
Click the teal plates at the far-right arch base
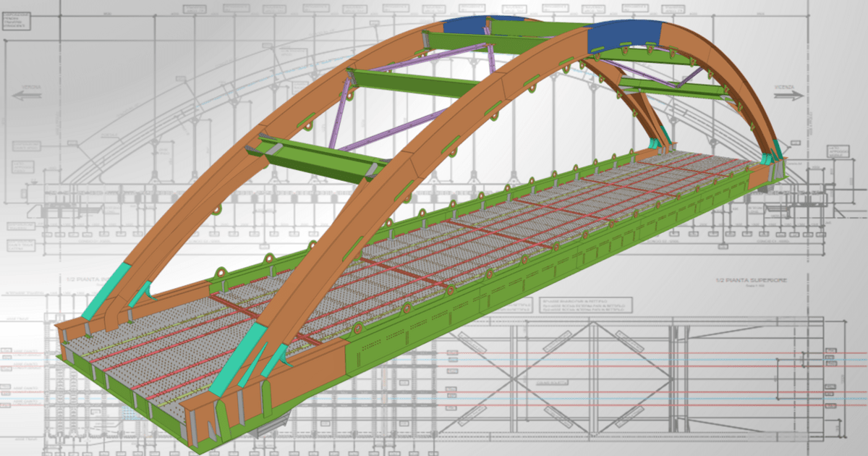point(776,153)
